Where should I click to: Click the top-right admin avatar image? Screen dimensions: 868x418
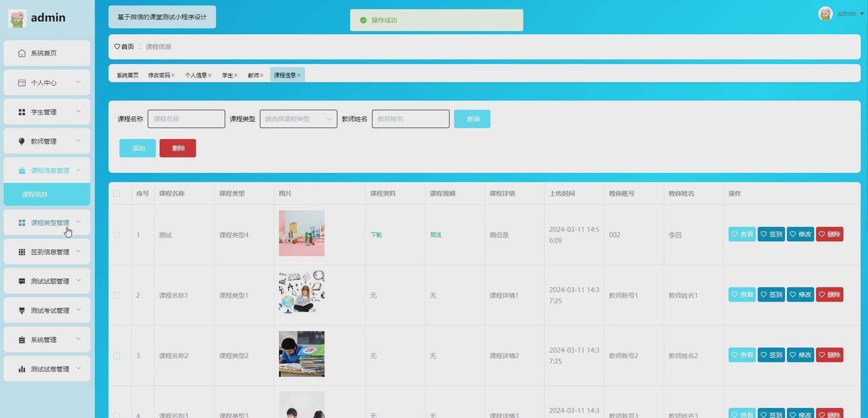pos(826,14)
